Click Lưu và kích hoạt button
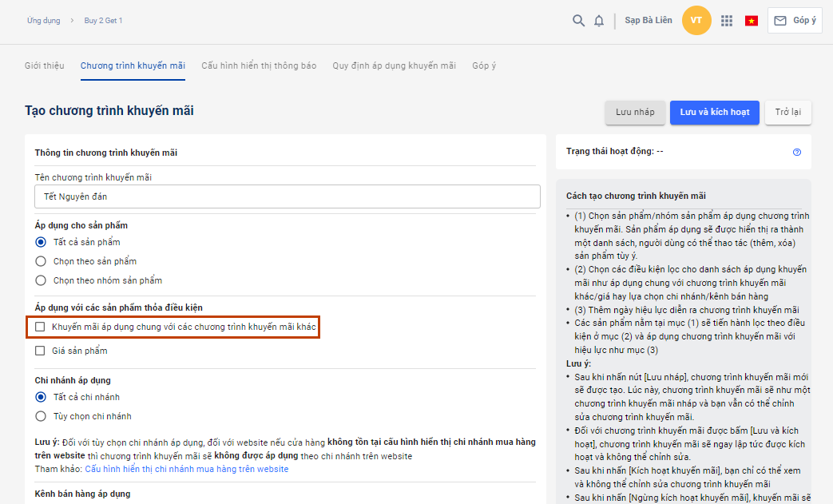Viewport: 833px width, 504px height. 714,113
